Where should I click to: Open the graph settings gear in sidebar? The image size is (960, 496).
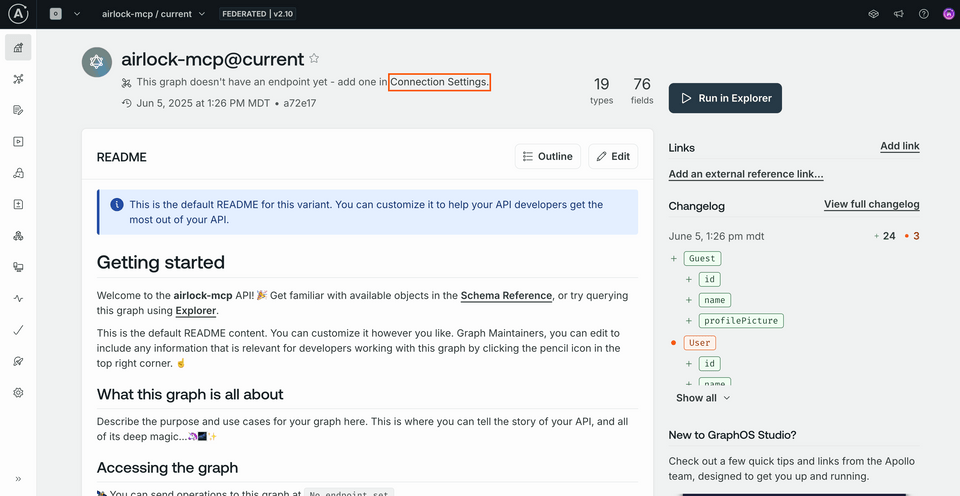coord(18,393)
